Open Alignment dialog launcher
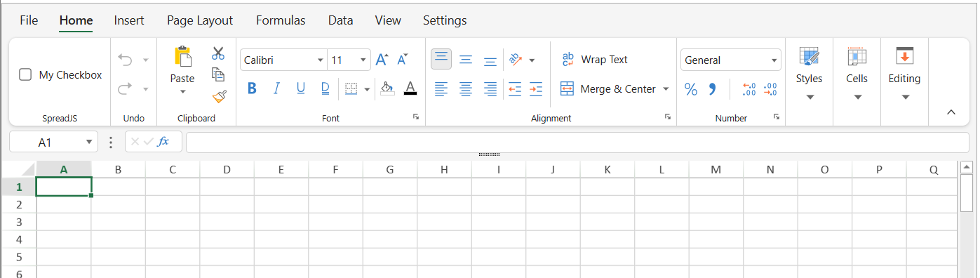980x278 pixels. [x=668, y=117]
